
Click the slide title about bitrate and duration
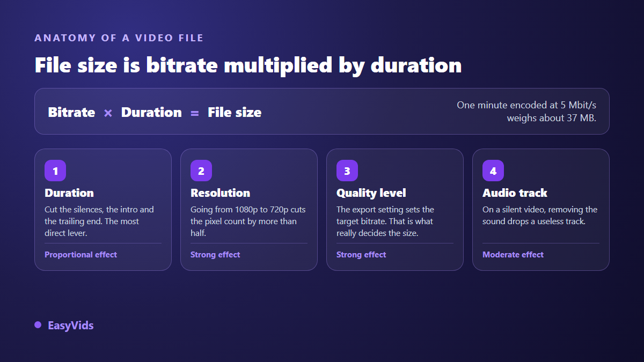tap(248, 65)
